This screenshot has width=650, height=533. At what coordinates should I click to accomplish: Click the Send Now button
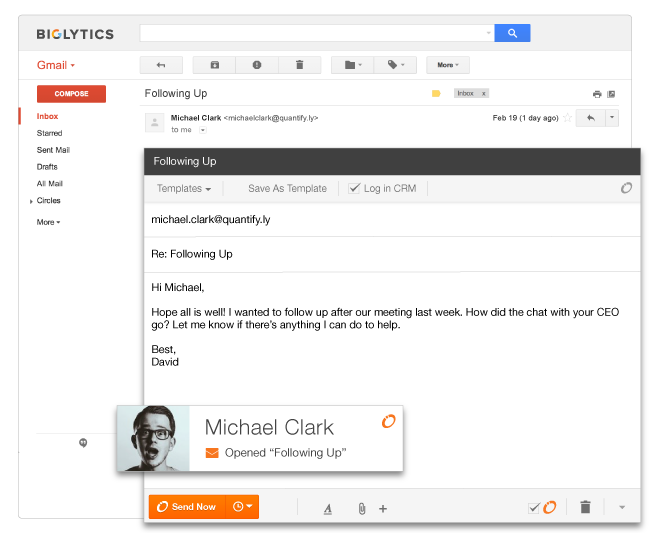(x=187, y=507)
